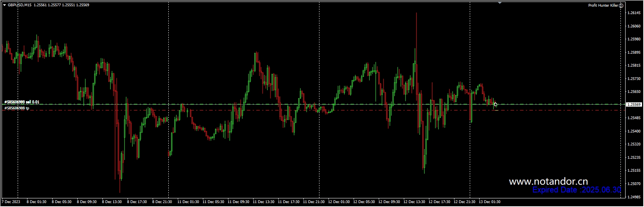Click the 12 Dec 13:30 time label

tap(414, 202)
